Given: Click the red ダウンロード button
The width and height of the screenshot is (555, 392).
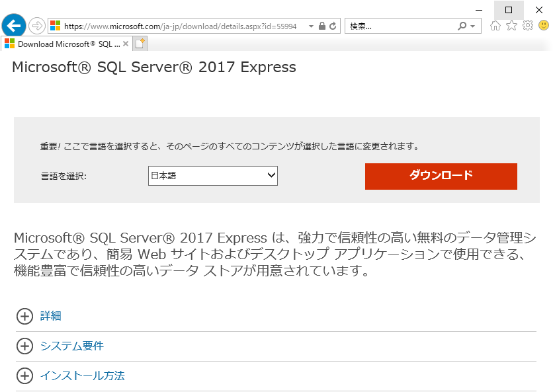Looking at the screenshot, I should [441, 176].
